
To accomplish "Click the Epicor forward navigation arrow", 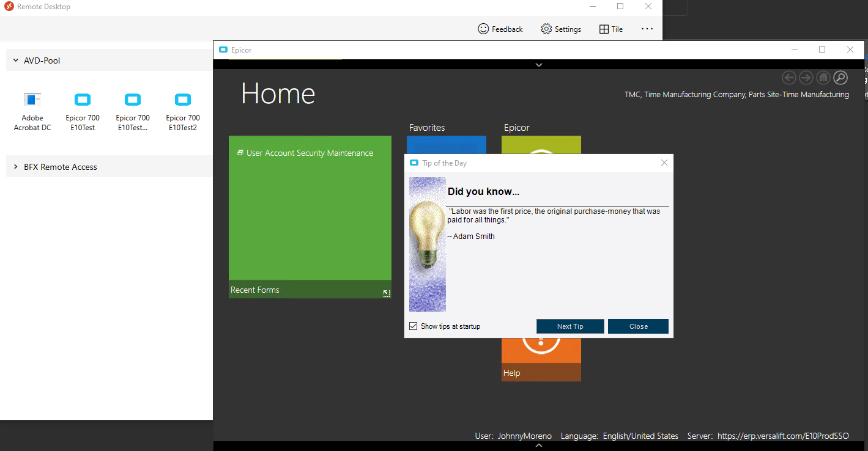I will click(806, 78).
